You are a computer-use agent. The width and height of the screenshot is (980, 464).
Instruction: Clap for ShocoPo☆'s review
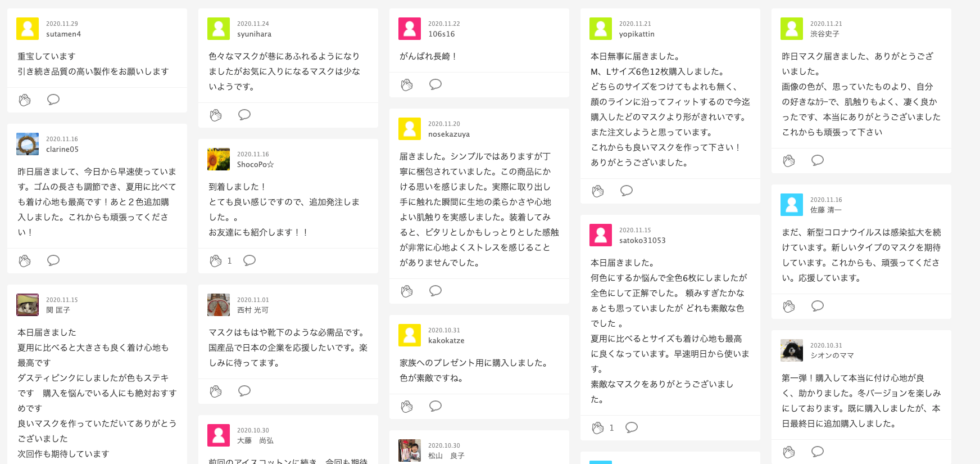tap(216, 261)
